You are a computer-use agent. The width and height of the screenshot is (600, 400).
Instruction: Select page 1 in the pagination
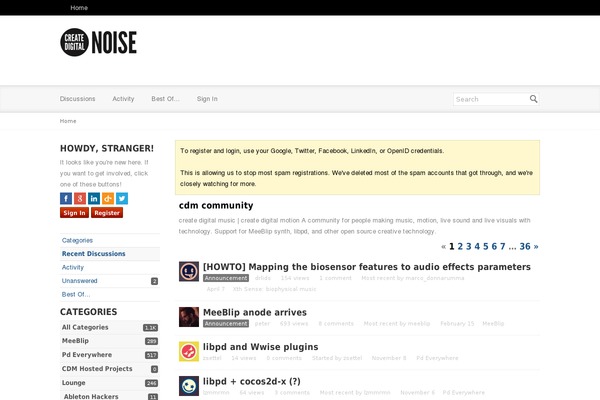point(452,247)
